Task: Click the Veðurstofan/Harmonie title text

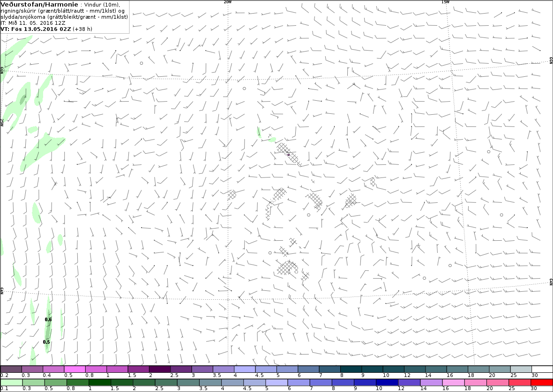Action: pos(39,5)
